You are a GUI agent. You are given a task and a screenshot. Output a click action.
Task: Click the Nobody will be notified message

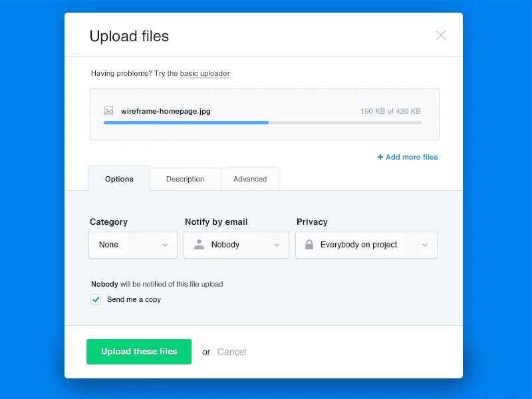157,284
